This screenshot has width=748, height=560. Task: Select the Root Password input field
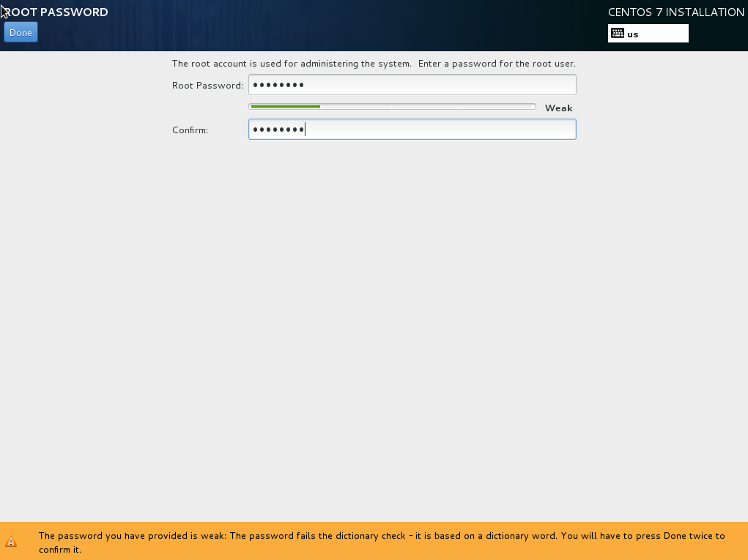(x=412, y=84)
